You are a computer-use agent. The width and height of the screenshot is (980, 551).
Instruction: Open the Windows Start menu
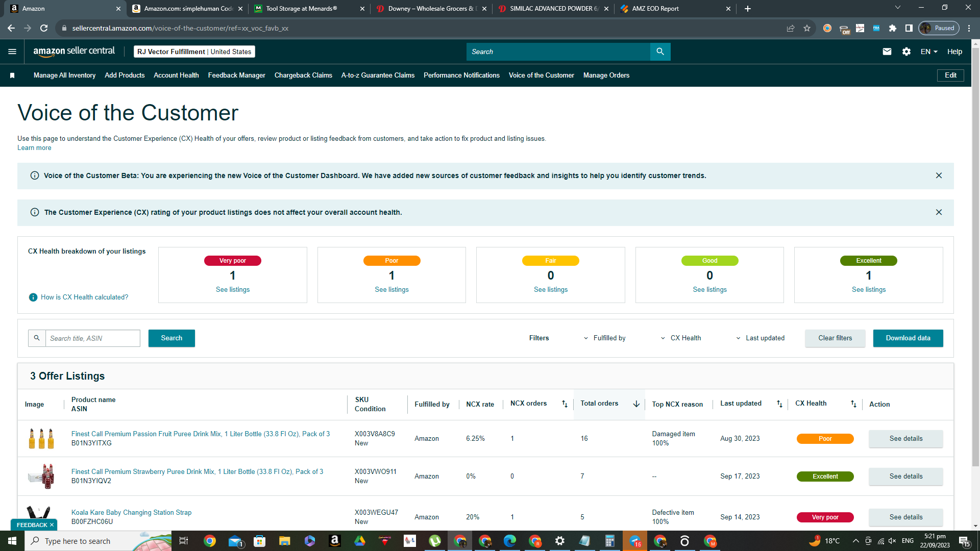point(12,541)
